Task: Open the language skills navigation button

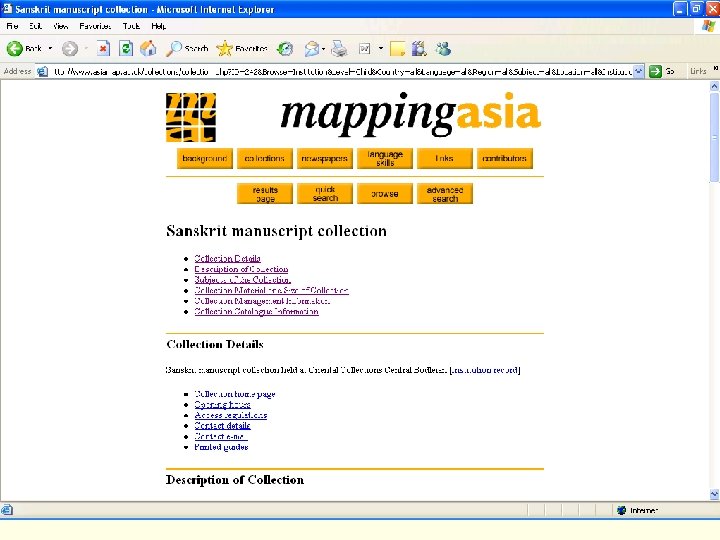Action: click(385, 158)
